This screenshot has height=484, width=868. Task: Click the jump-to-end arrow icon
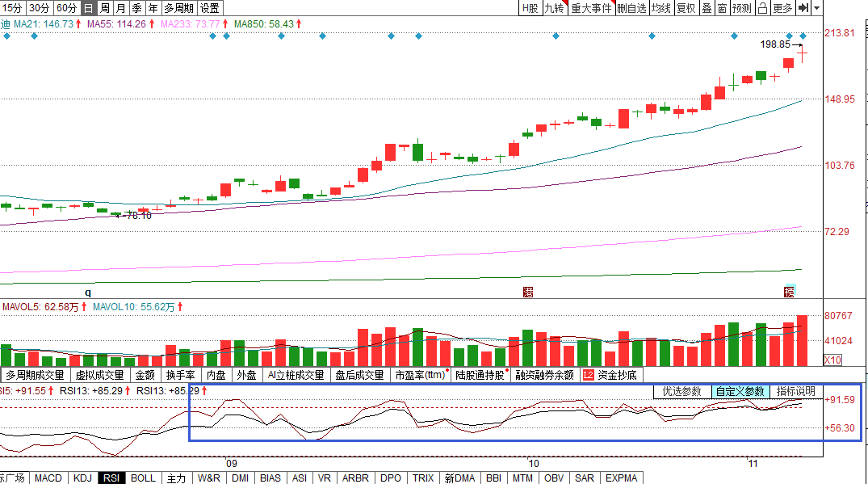[803, 8]
